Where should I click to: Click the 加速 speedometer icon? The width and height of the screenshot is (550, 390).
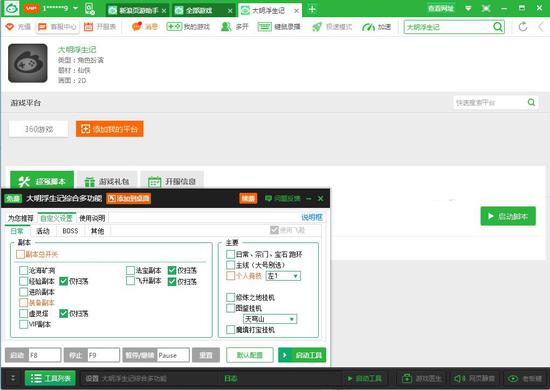[x=368, y=27]
